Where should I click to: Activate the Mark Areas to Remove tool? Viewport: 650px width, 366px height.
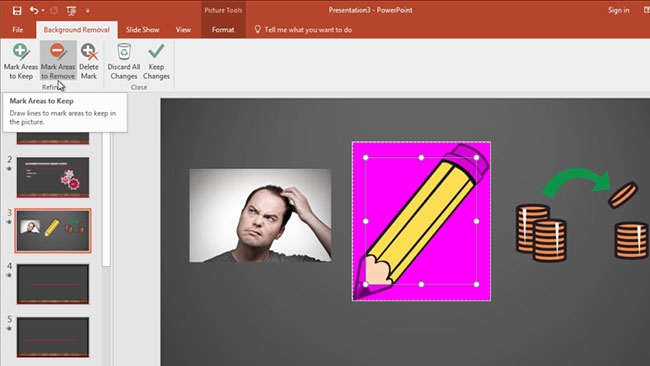tap(58, 61)
